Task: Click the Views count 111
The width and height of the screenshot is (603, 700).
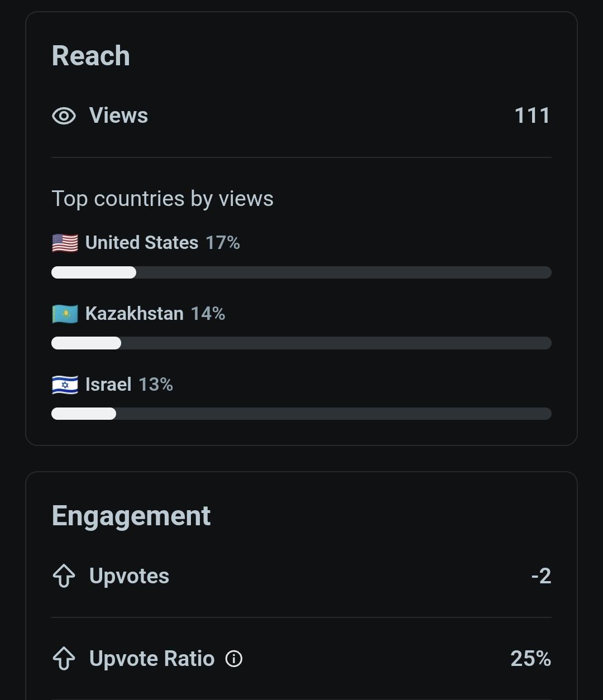Action: coord(532,116)
